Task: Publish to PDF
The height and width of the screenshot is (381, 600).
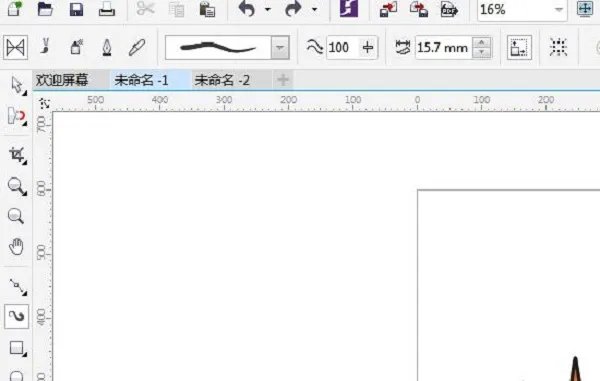Action: [x=449, y=9]
